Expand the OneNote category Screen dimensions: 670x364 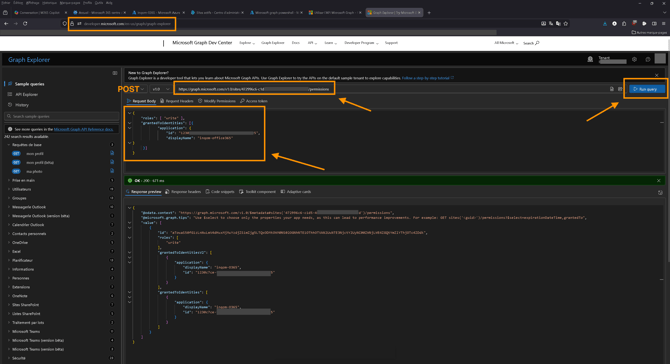[x=20, y=296]
